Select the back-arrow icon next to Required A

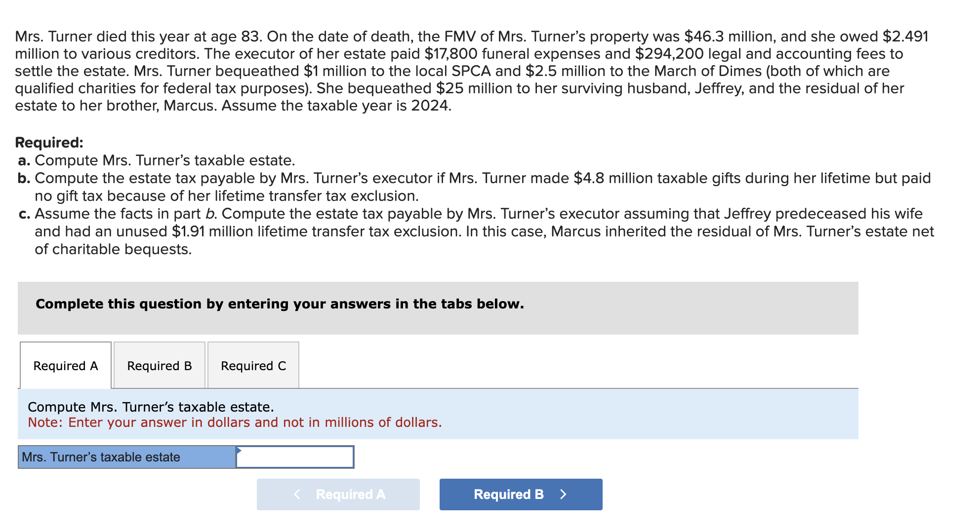[x=297, y=494]
